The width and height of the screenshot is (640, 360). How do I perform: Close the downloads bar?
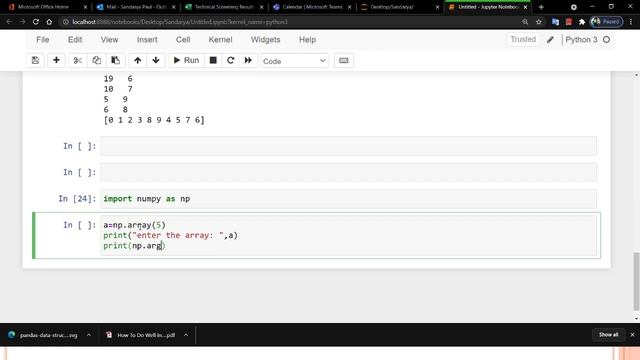pyautogui.click(x=632, y=335)
